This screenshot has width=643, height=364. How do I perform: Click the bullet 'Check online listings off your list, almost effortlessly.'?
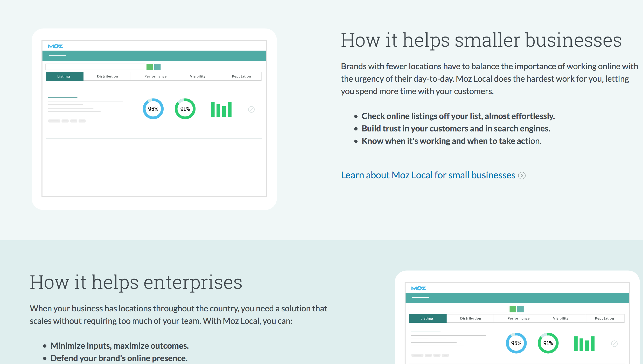pos(458,116)
